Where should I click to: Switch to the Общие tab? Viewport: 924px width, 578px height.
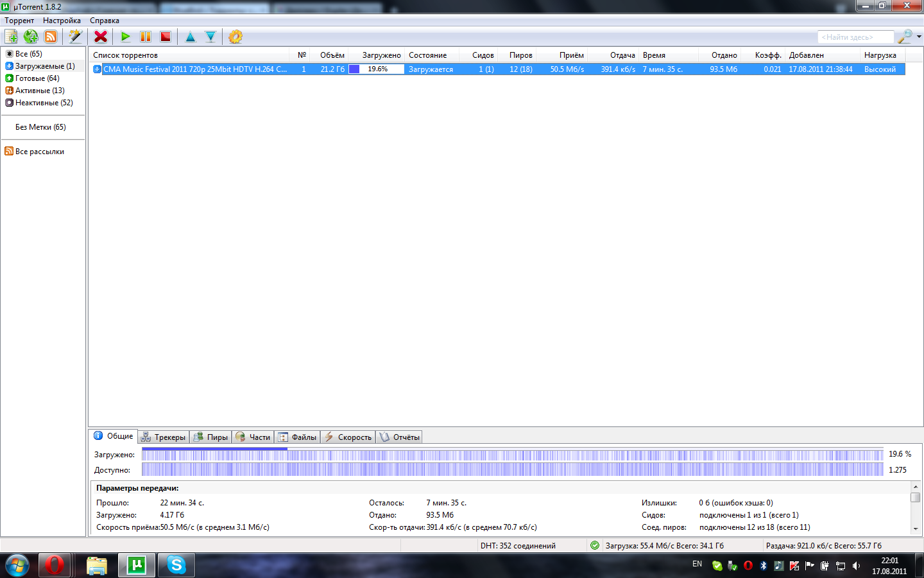pyautogui.click(x=114, y=436)
